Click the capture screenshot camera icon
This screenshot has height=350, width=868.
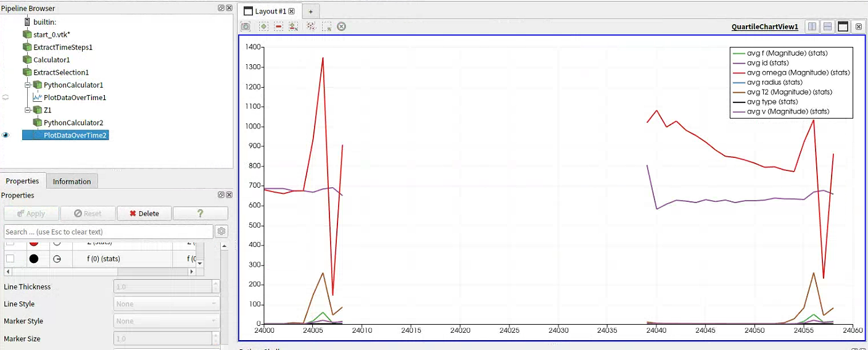(246, 27)
